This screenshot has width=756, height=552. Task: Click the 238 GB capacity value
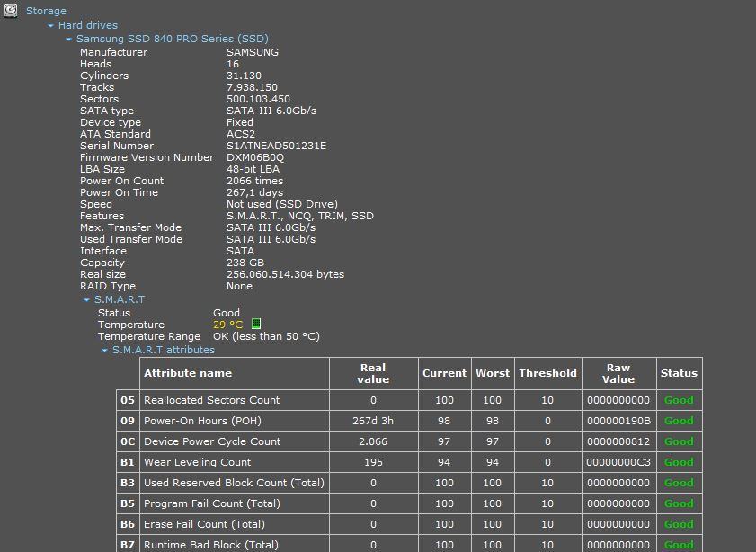pos(245,263)
